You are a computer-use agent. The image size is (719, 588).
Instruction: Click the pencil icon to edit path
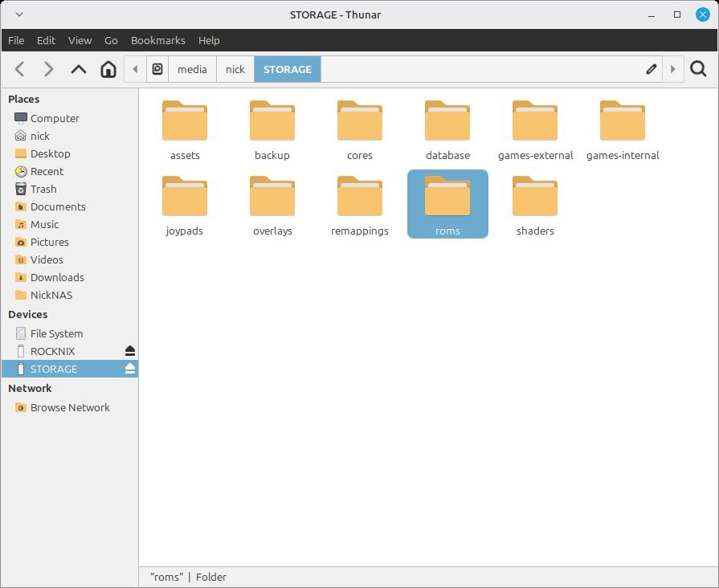(652, 69)
